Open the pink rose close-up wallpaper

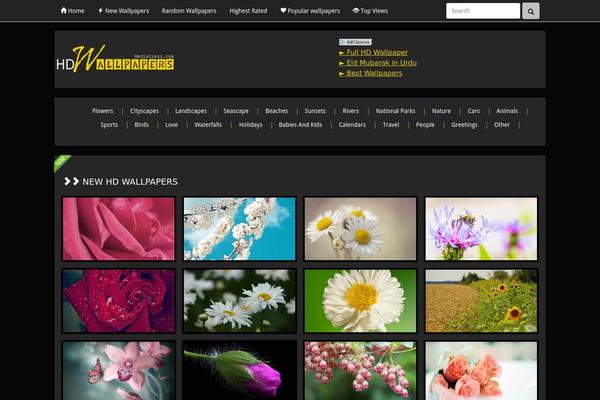click(119, 229)
